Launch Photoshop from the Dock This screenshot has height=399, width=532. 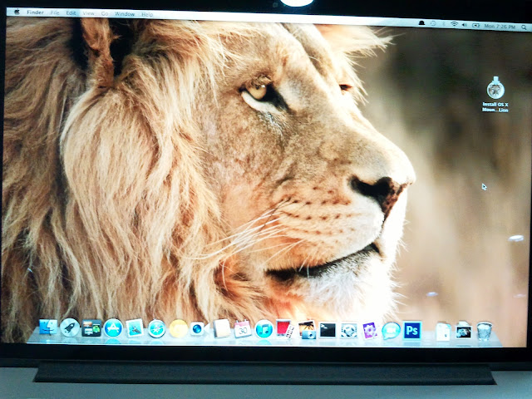coord(412,330)
